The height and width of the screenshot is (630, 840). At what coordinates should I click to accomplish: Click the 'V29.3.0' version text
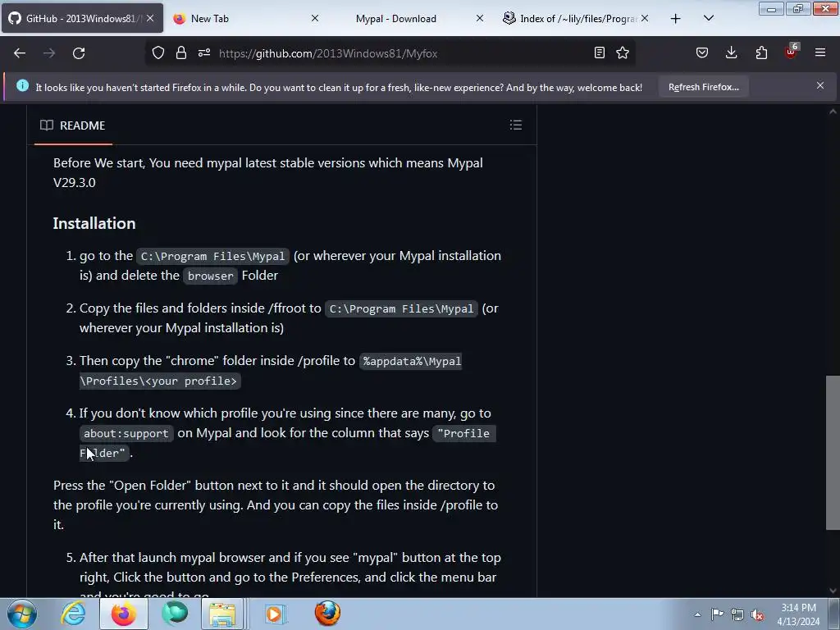coord(75,183)
